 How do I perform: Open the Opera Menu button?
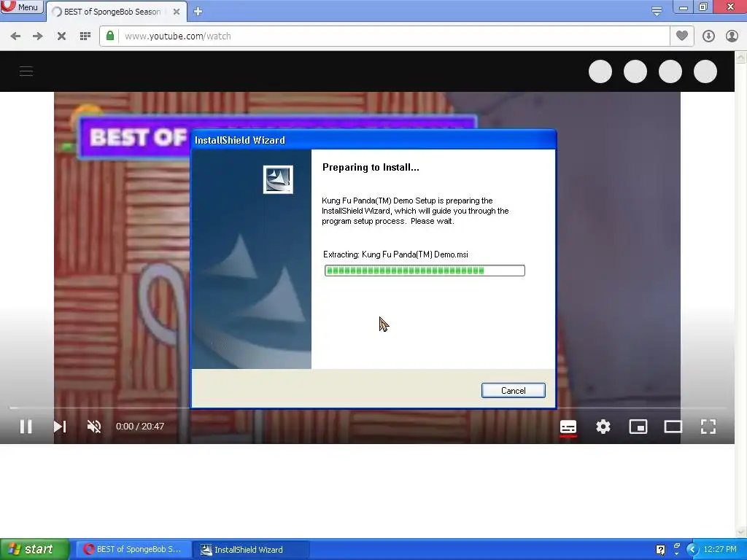click(21, 7)
